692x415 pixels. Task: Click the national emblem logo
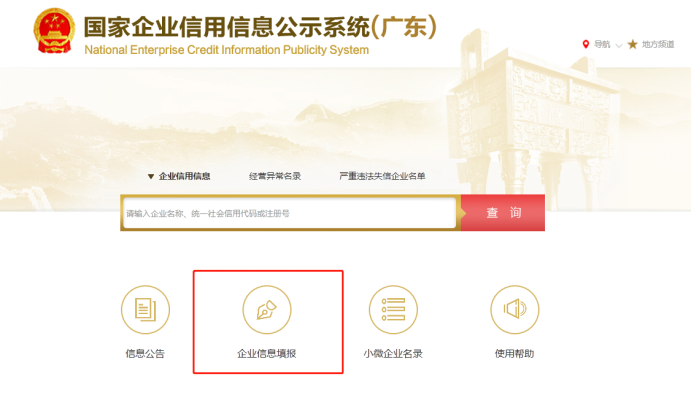pos(54,30)
